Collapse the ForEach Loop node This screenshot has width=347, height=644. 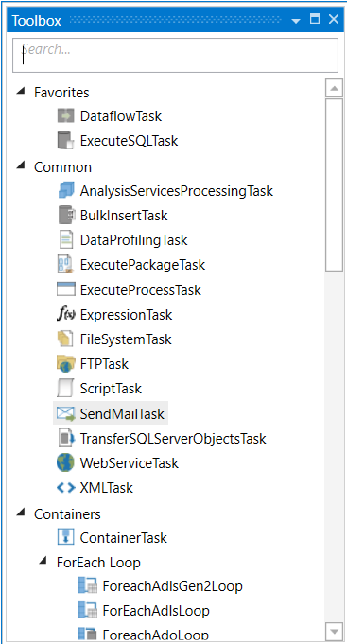point(43,562)
